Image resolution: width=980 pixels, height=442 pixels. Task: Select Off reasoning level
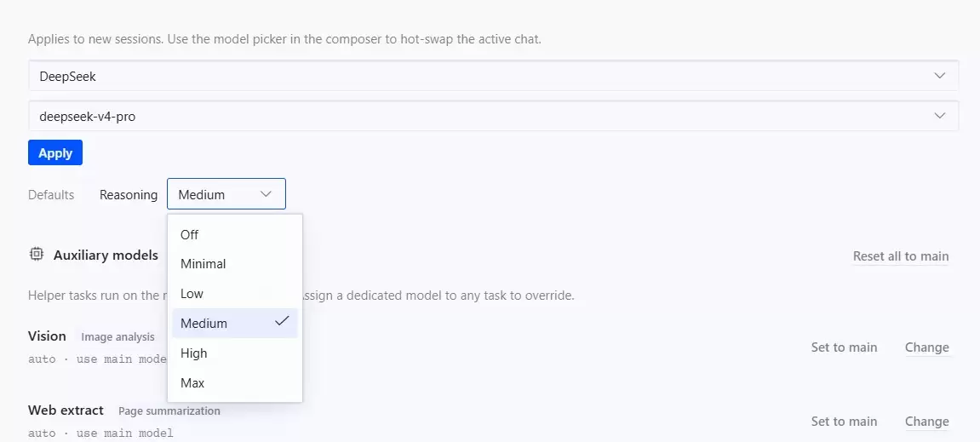[x=235, y=234]
